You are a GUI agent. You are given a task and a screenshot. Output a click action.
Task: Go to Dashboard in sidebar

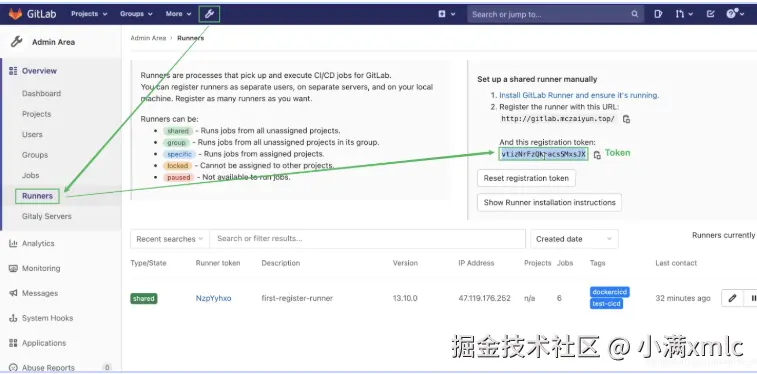(x=42, y=94)
